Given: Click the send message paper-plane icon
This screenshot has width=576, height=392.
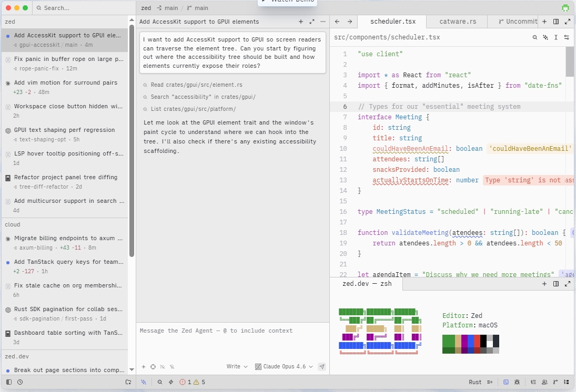Looking at the screenshot, I should (322, 367).
